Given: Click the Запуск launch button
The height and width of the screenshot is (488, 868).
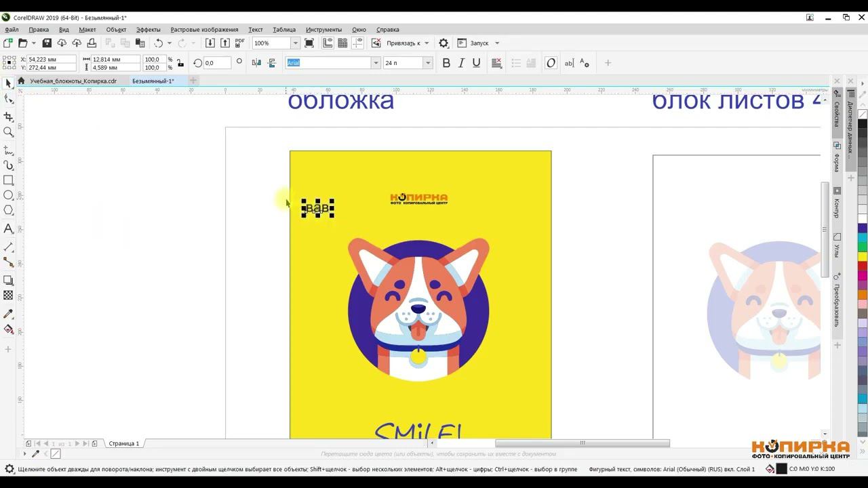Looking at the screenshot, I should pyautogui.click(x=479, y=43).
